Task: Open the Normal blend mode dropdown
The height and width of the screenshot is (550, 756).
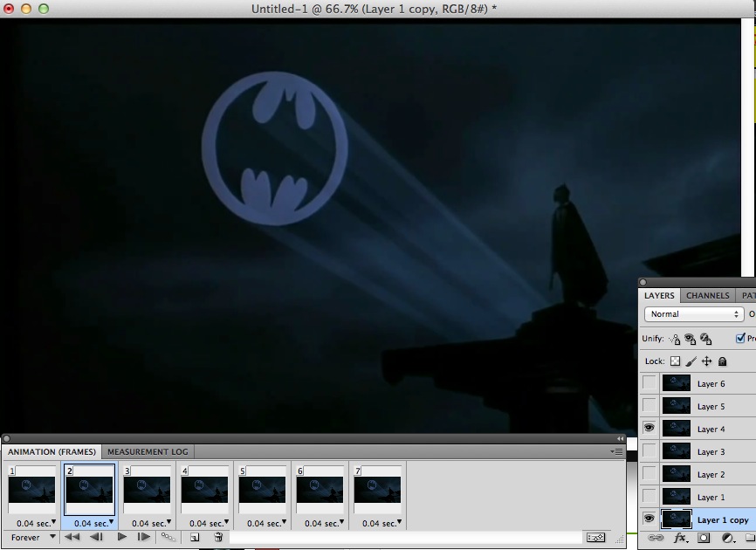Action: [x=692, y=313]
